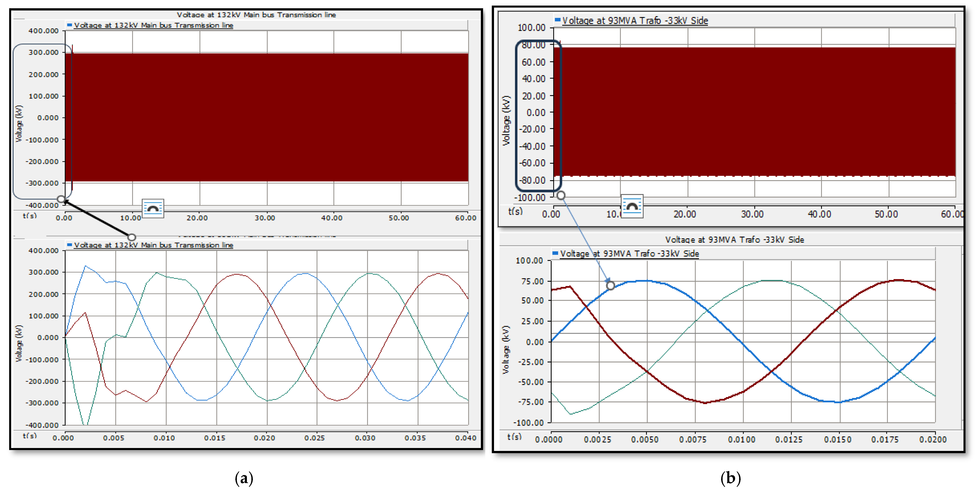
Task: Click title text above lower 93MVA plot
Action: click(734, 240)
